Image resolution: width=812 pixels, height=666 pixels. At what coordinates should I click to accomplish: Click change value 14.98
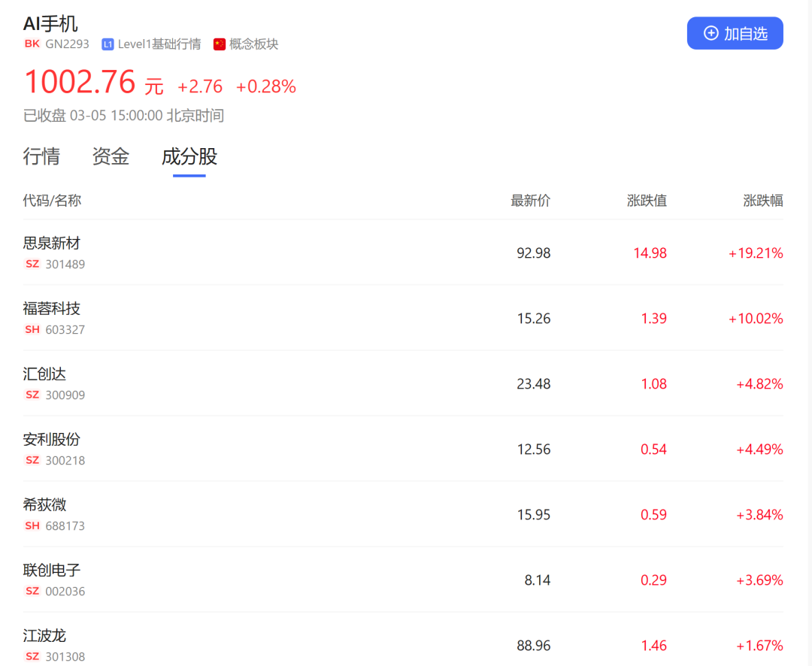click(650, 253)
